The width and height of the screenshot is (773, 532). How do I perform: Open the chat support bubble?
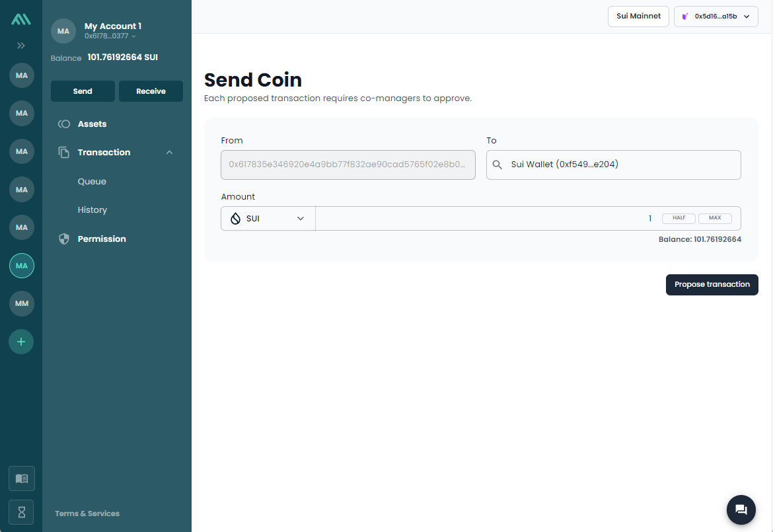pyautogui.click(x=741, y=509)
